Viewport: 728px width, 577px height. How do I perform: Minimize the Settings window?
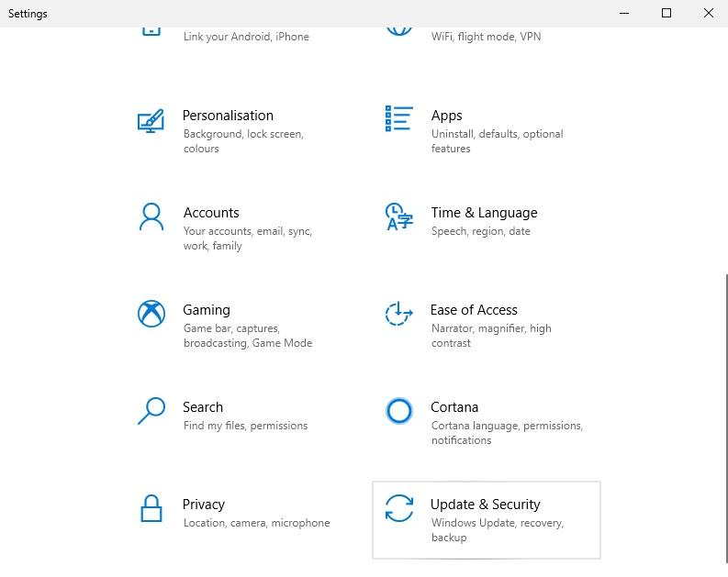pos(624,14)
